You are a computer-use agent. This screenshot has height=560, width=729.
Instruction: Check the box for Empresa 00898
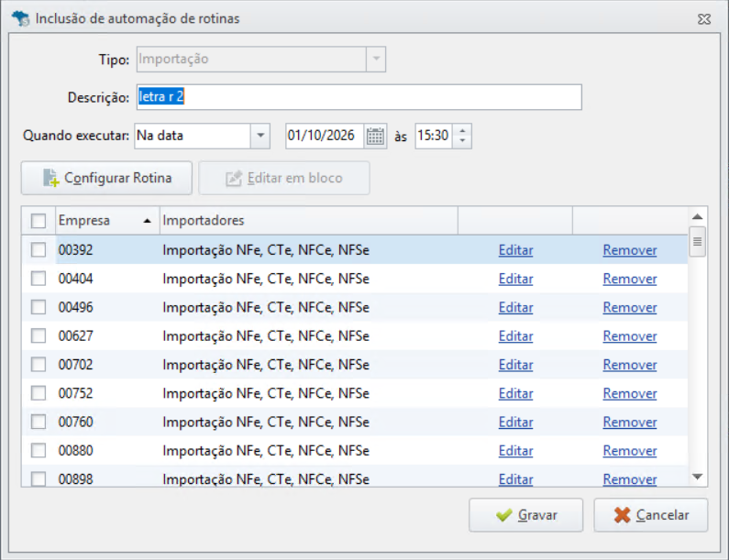pos(39,478)
